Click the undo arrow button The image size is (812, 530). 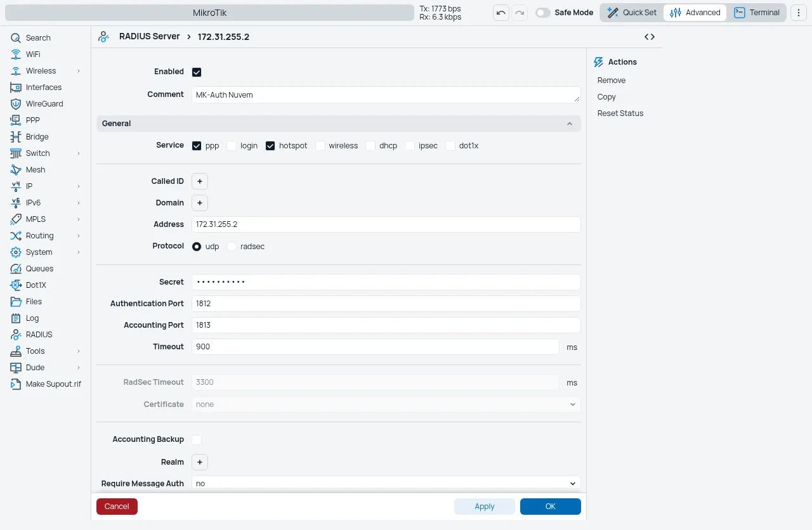click(501, 13)
